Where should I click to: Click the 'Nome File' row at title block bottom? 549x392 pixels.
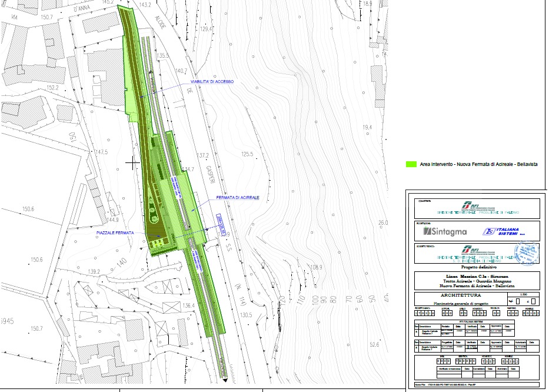[477, 385]
